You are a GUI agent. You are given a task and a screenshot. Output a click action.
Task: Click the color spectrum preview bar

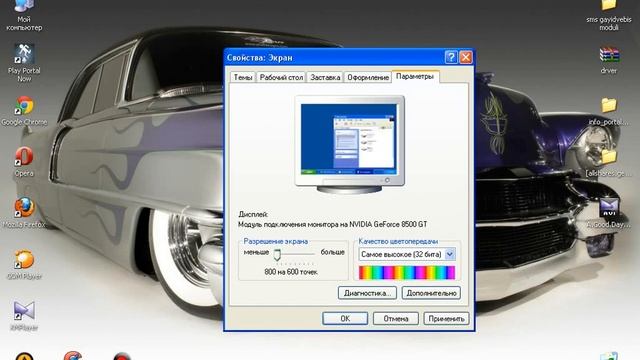pos(407,273)
